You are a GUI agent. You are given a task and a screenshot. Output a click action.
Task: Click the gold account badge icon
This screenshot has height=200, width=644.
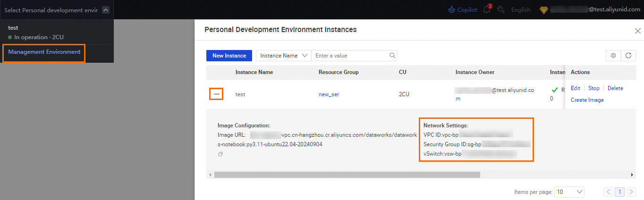click(544, 9)
